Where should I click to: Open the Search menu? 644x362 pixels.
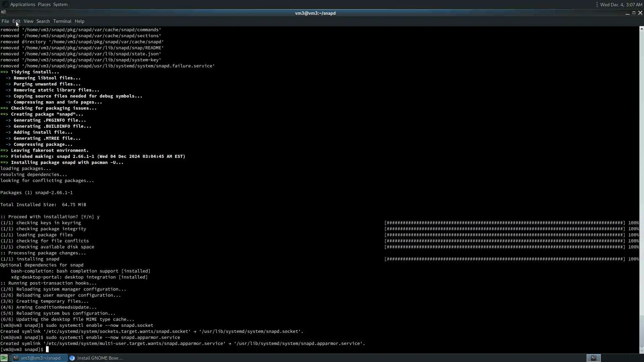[43, 21]
